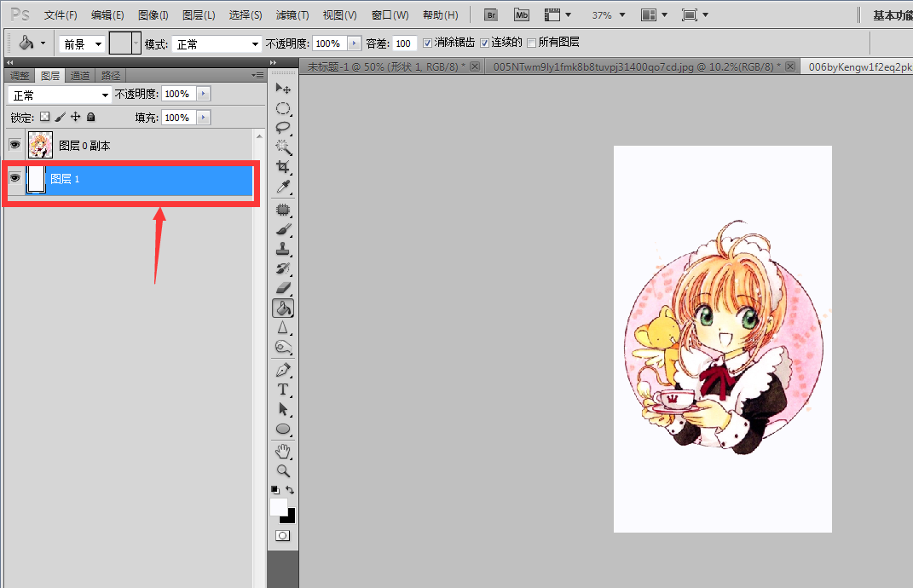This screenshot has width=913, height=588.
Task: Open the layer blend mode 正常 dropdown
Action: click(x=60, y=95)
